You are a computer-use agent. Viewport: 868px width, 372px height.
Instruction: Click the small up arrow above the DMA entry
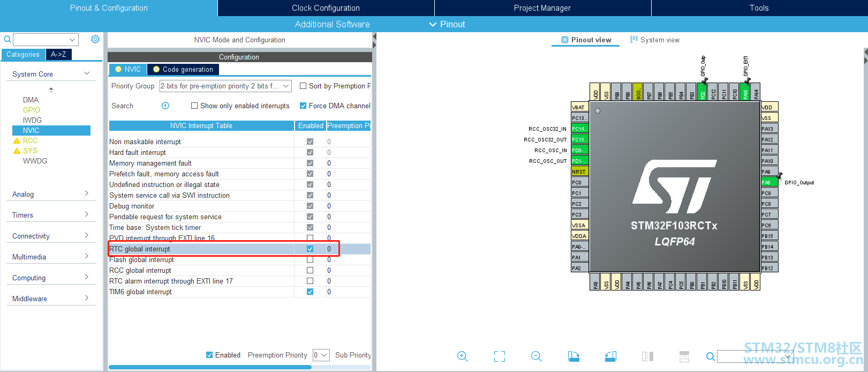pos(51,90)
